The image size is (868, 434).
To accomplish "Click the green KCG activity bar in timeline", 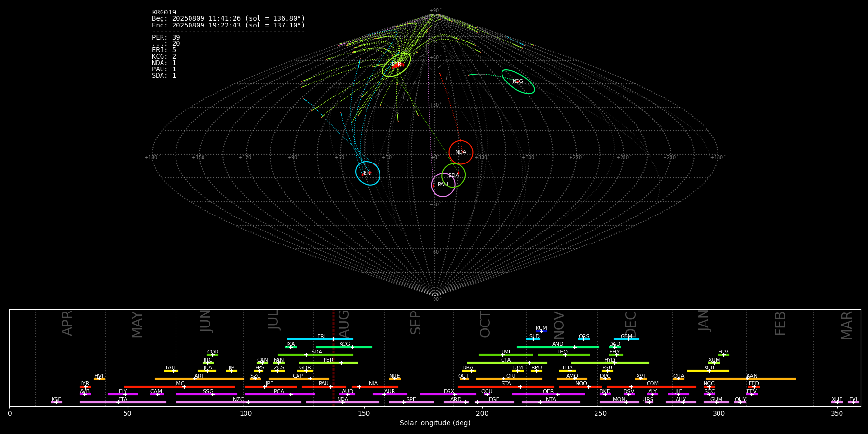I will tap(344, 347).
